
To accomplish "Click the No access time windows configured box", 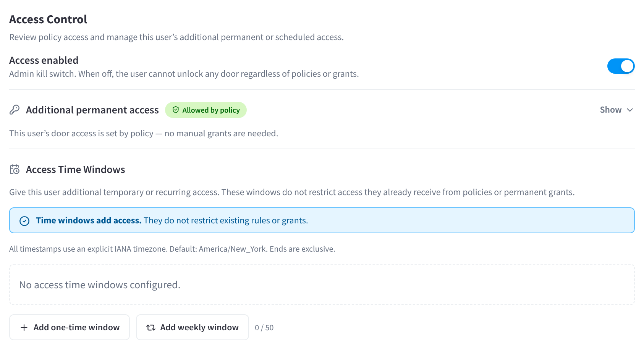I will click(322, 284).
